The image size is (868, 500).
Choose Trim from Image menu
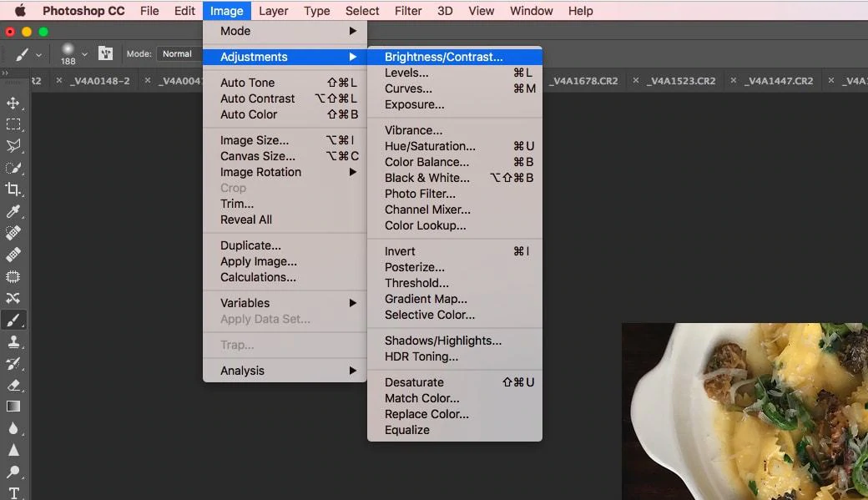(x=285, y=204)
